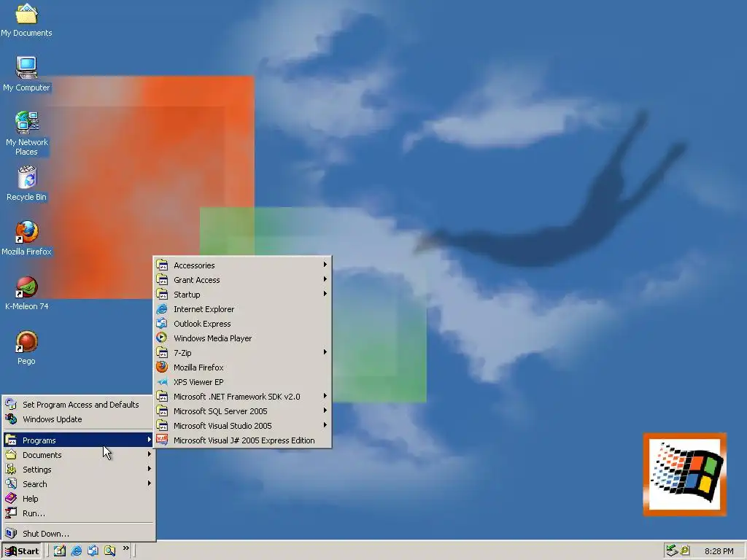The image size is (747, 560).
Task: Launch Internet Explorer from Programs menu
Action: [242, 309]
